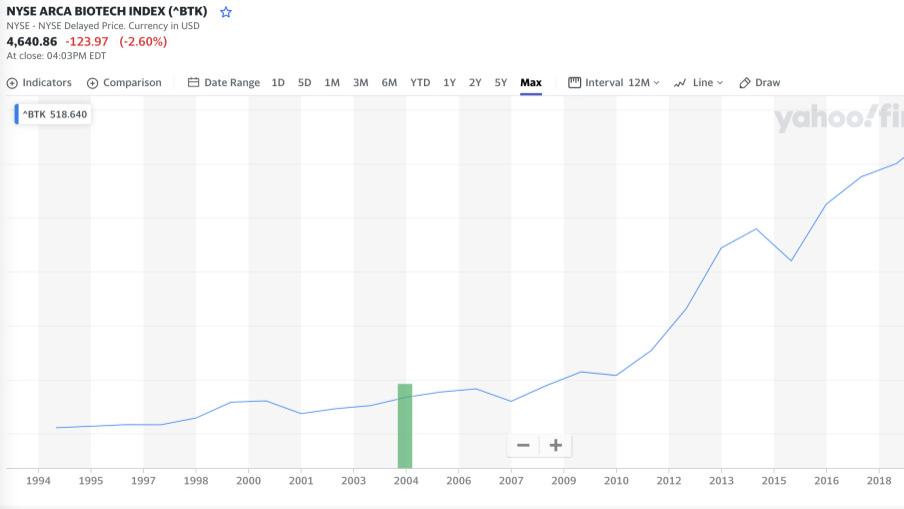
Task: Open the Comparison menu
Action: [x=132, y=82]
